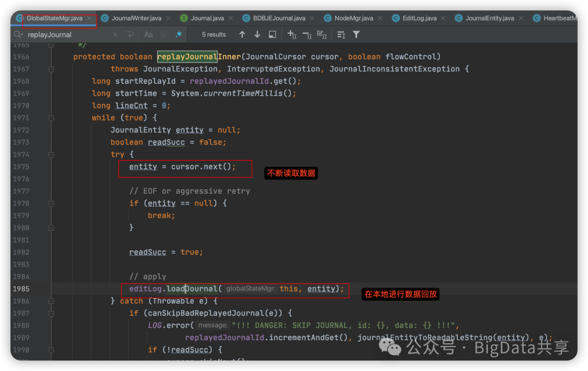
Task: Toggle whole Words (W) option
Action: click(164, 34)
